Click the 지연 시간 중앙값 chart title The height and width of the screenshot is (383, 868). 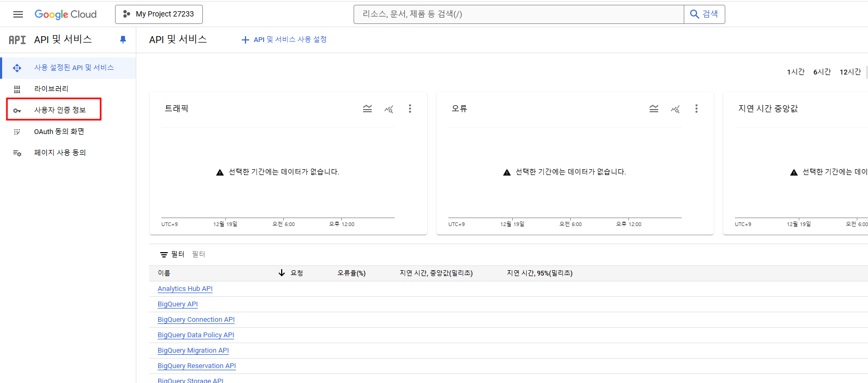768,109
